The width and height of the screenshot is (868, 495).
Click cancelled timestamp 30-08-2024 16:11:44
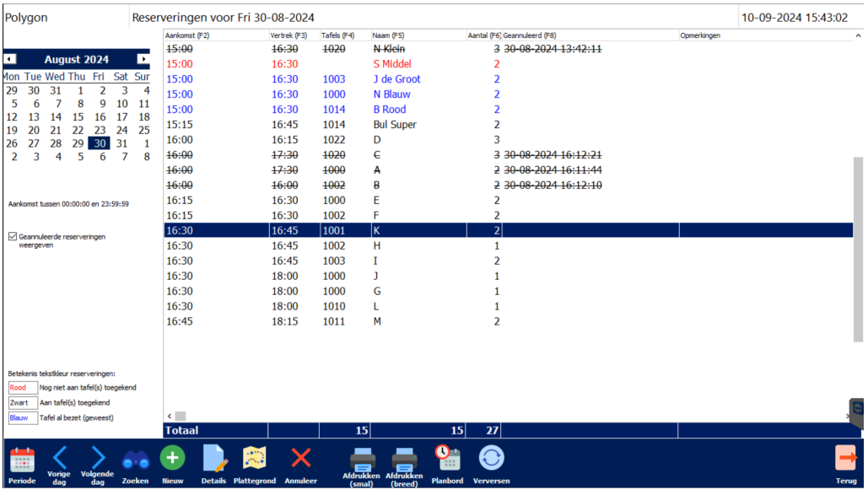tap(553, 170)
